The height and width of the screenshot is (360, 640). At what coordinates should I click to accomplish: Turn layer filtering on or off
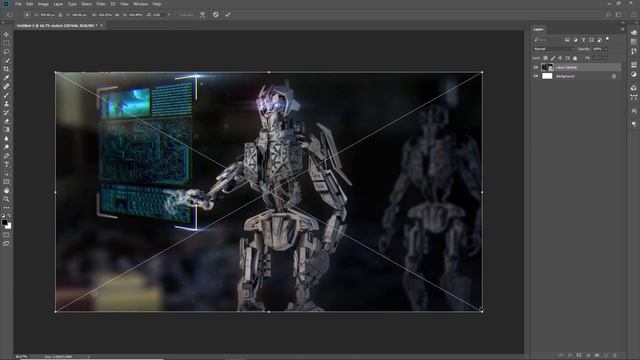click(x=608, y=39)
